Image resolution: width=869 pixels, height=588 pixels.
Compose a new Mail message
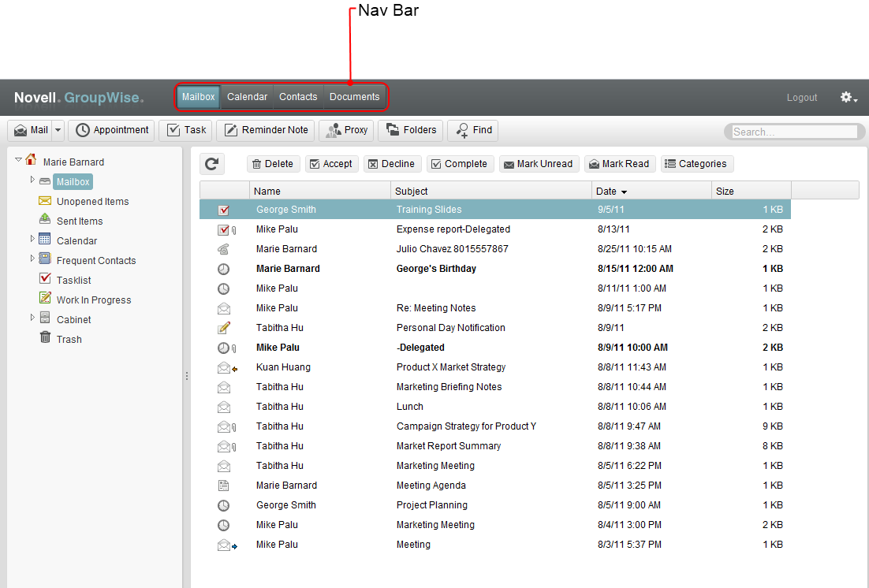pyautogui.click(x=31, y=130)
